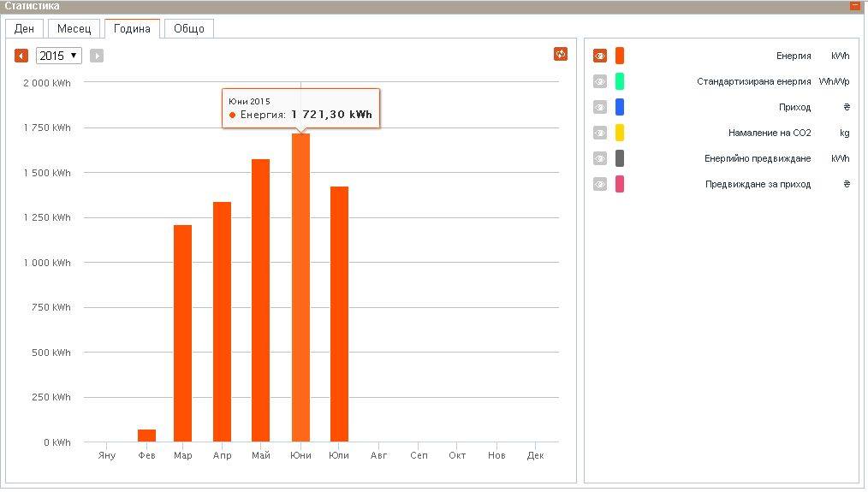Open the Общо tab
The image size is (868, 492).
tap(188, 28)
